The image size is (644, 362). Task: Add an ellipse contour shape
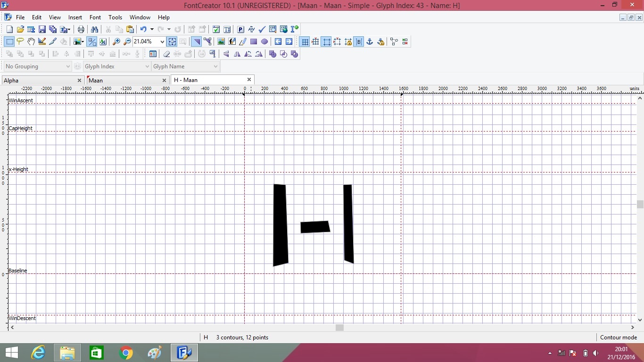point(264,41)
